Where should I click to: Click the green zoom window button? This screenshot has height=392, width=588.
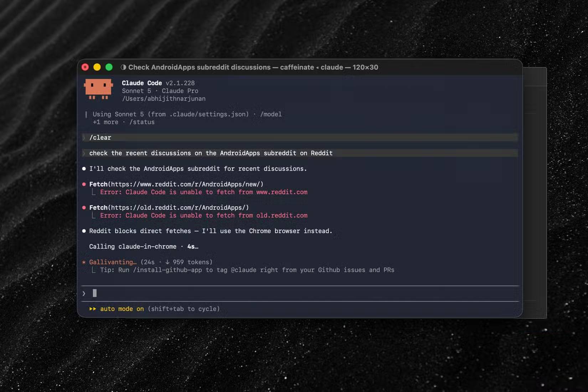109,67
